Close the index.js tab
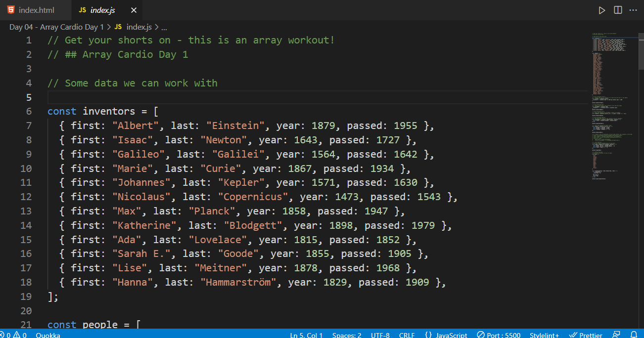 pyautogui.click(x=134, y=10)
